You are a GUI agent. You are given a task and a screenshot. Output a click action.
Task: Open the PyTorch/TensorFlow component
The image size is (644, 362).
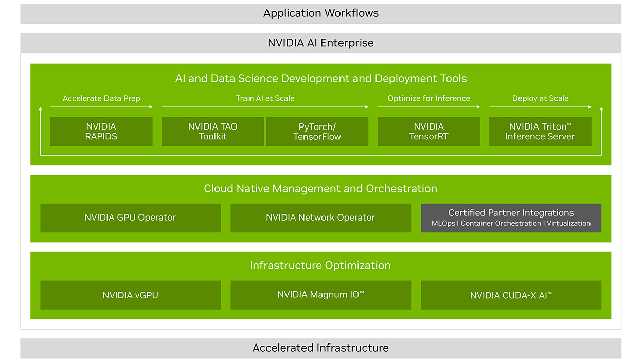point(317,131)
